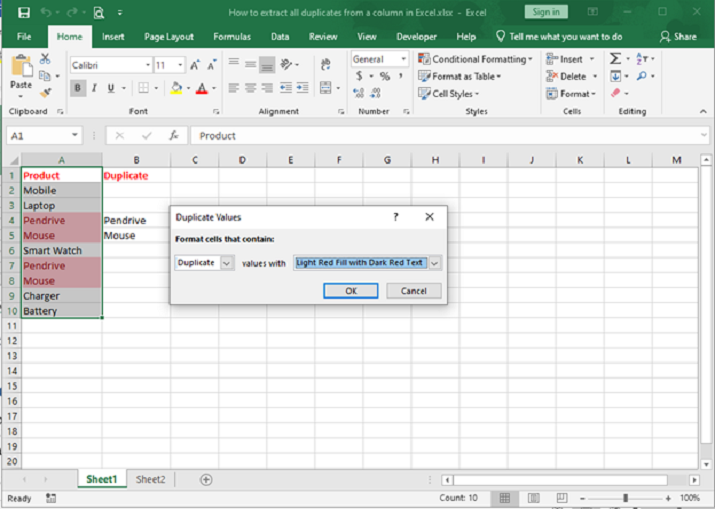
Task: Open Conditional Formatting dropdown
Action: pos(475,59)
